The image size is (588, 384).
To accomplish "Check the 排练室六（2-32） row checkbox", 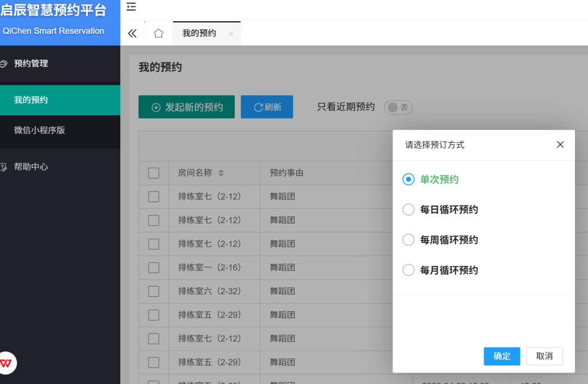I will click(x=154, y=292).
